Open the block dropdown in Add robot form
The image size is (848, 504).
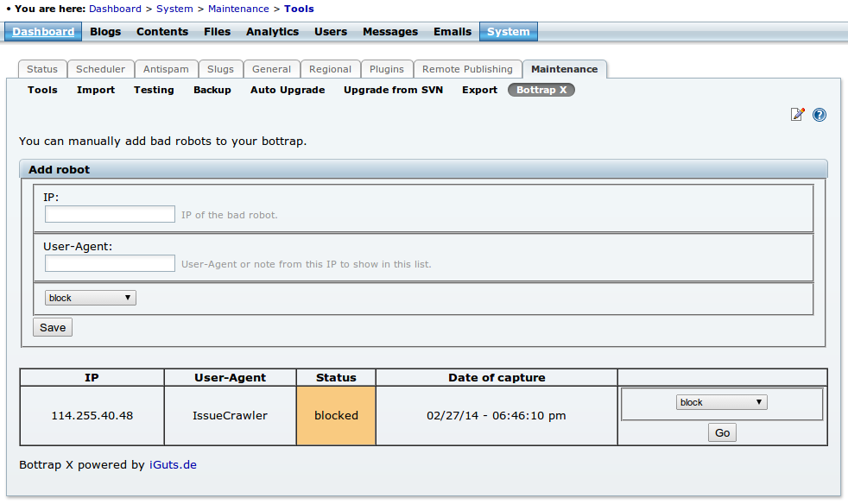pyautogui.click(x=91, y=298)
